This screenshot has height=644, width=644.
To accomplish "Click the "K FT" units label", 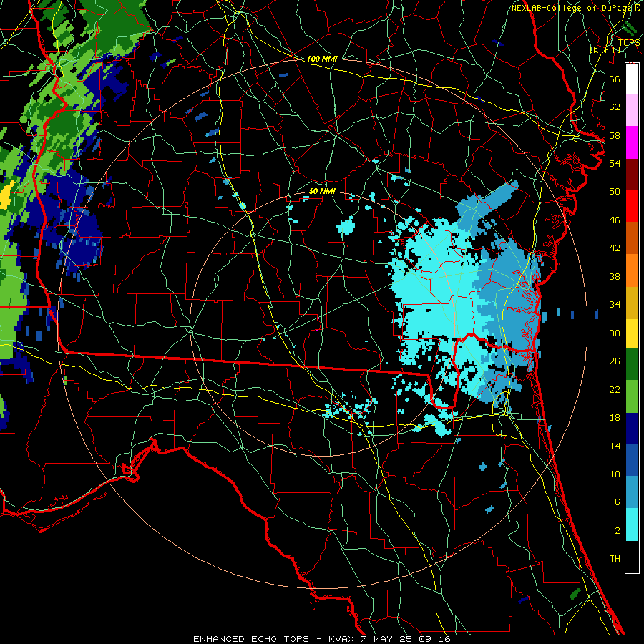I will pyautogui.click(x=605, y=49).
